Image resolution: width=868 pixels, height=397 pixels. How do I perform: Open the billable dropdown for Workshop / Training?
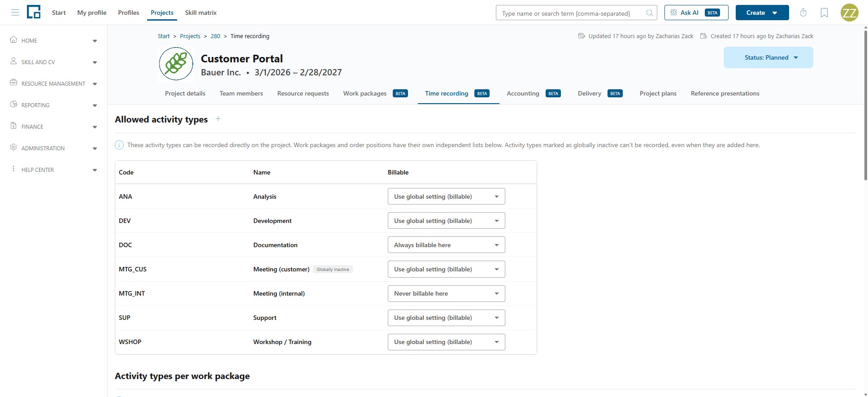(x=446, y=342)
